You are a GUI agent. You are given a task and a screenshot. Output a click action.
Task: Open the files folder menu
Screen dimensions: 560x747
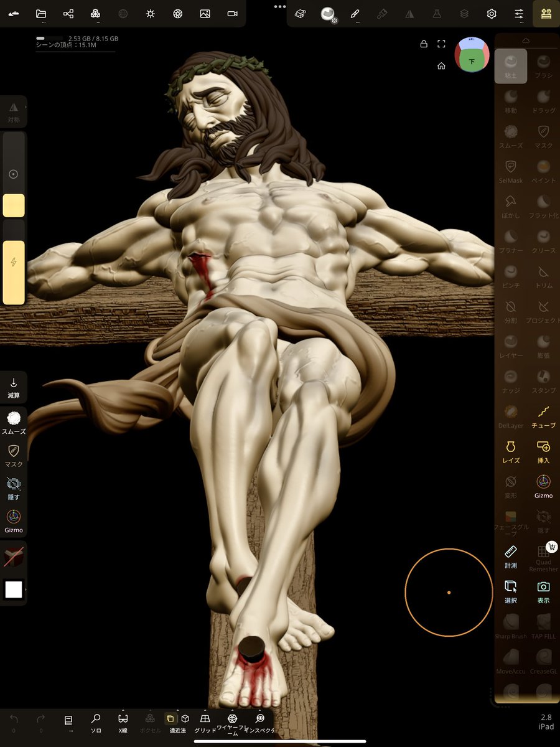pos(41,14)
